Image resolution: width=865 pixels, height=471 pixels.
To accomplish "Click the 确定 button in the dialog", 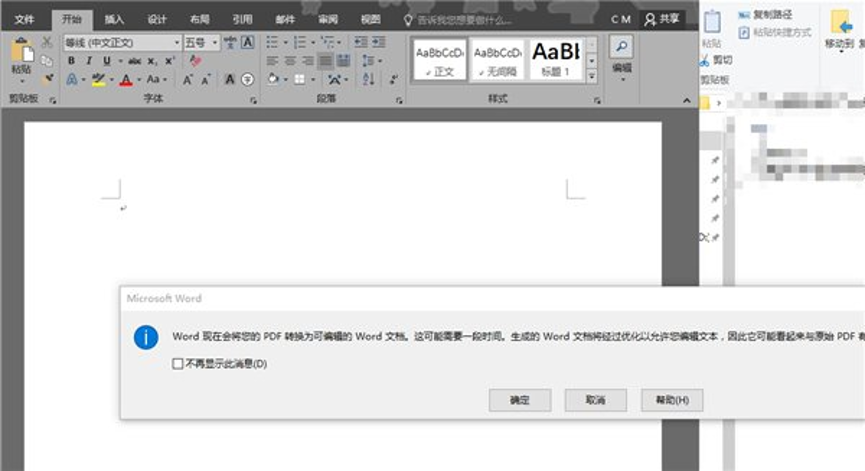I will click(x=520, y=400).
